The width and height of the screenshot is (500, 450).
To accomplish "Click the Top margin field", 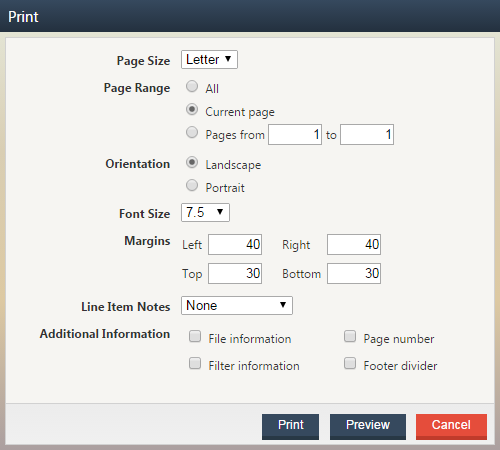I will (235, 273).
